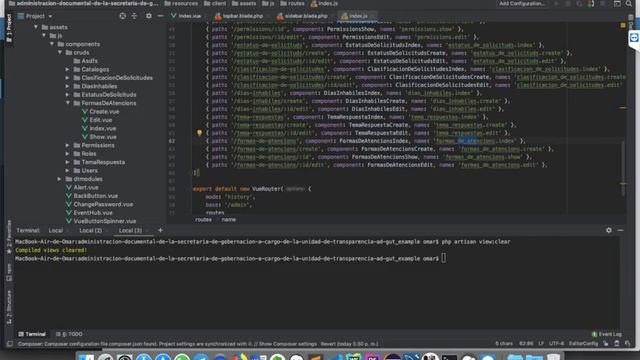The width and height of the screenshot is (640, 360).
Task: Open the Event Log
Action: point(607,334)
